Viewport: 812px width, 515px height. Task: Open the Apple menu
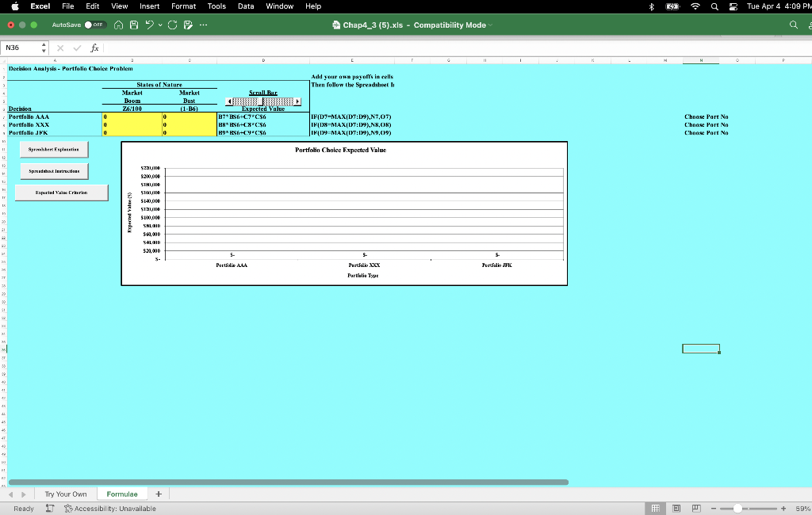[15, 6]
